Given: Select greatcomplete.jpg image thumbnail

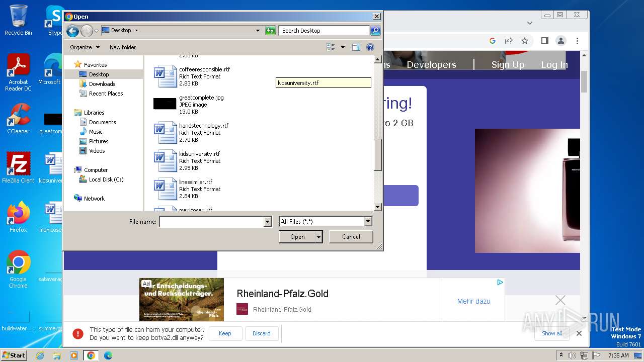Looking at the screenshot, I should 165,104.
